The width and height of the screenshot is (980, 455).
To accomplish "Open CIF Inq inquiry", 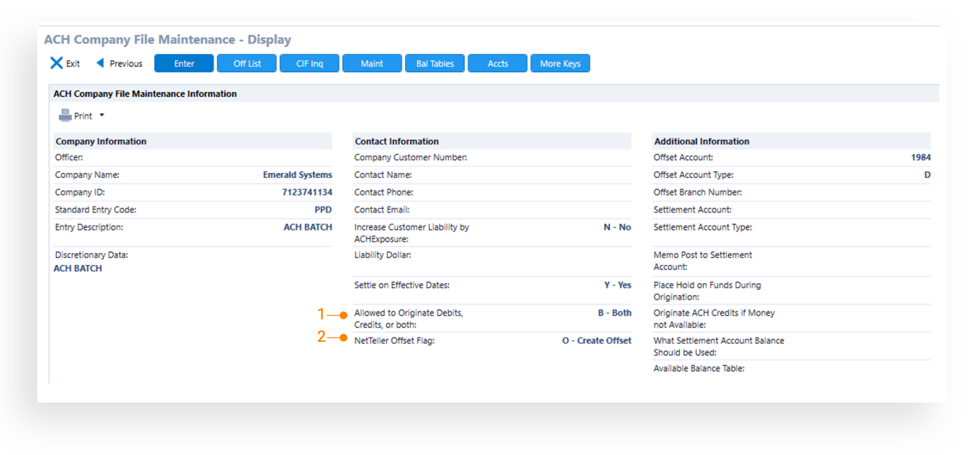I will point(310,63).
